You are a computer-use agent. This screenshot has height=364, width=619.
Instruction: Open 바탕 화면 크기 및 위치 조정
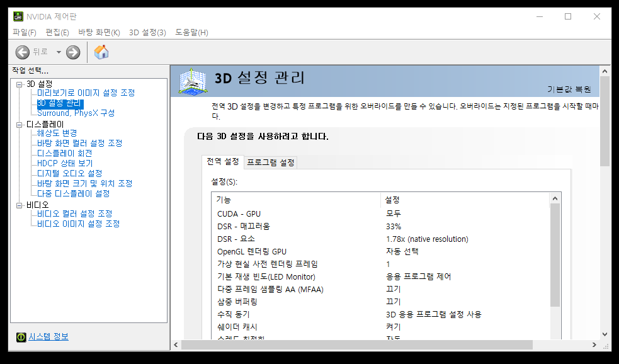tap(85, 183)
